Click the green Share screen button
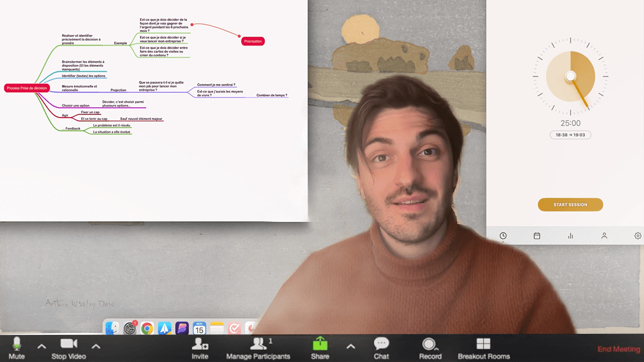 [320, 348]
